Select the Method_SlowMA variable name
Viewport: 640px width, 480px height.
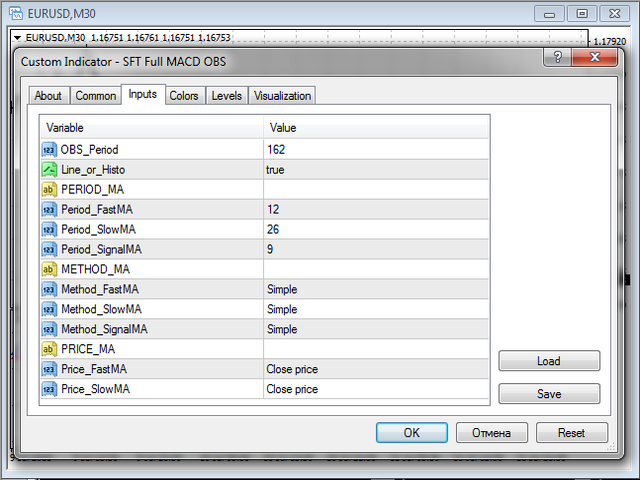point(101,309)
